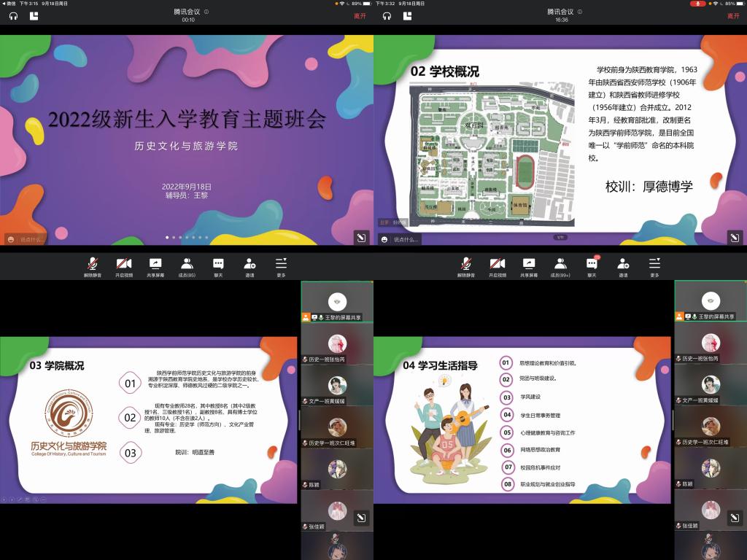Select participant tile 陈颖 beside the 学院概况 slide
The width and height of the screenshot is (747, 560).
336,470
